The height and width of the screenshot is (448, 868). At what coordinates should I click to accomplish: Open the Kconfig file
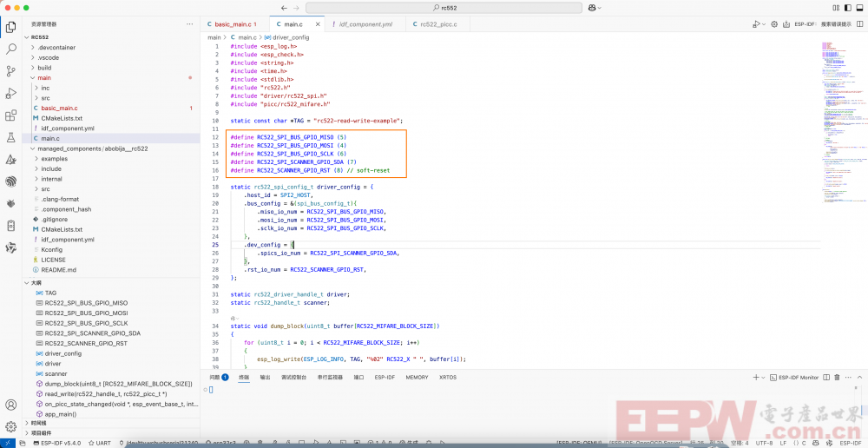[x=51, y=249]
